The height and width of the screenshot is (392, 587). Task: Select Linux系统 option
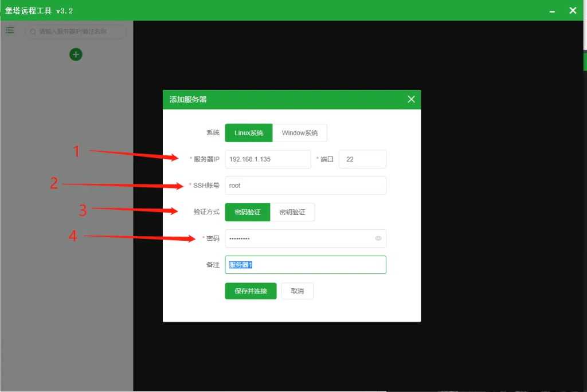click(x=249, y=133)
